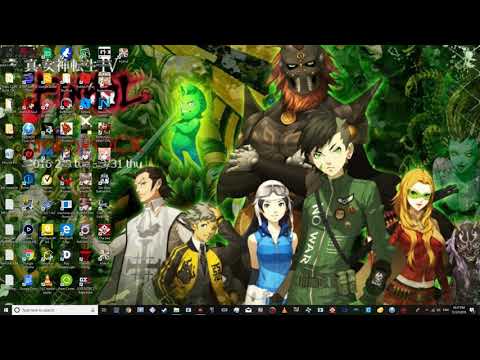Select the yellow round checkmark desktop icon

coord(47,180)
